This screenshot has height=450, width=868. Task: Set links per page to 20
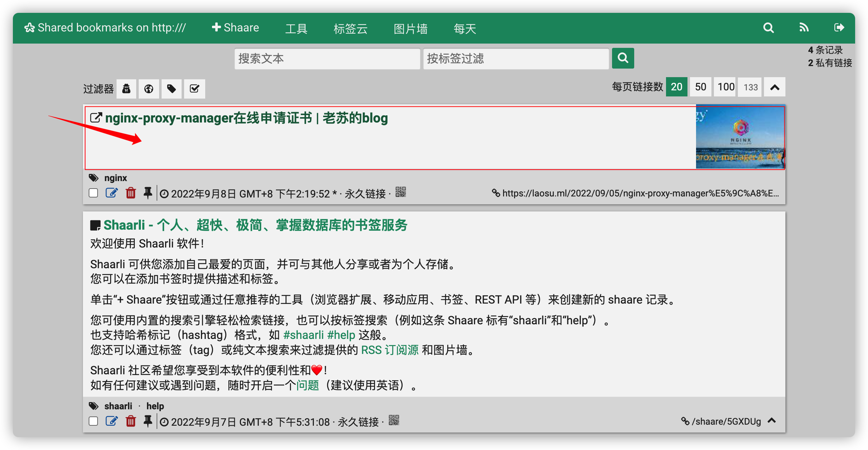coord(676,87)
